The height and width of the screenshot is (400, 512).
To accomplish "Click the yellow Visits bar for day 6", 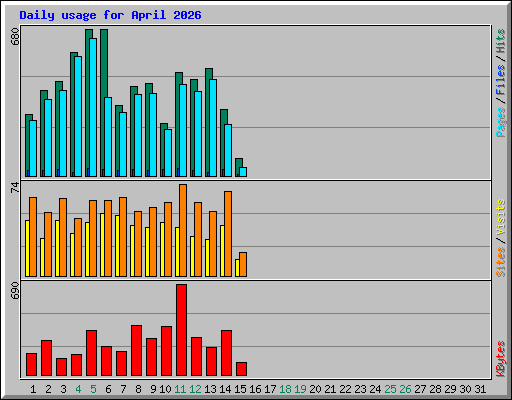I will click(102, 245).
